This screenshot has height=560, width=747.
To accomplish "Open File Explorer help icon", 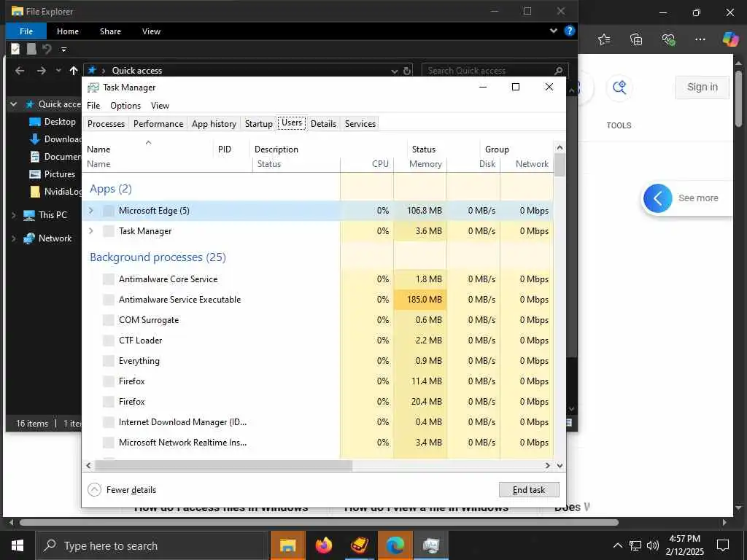I will pos(569,31).
